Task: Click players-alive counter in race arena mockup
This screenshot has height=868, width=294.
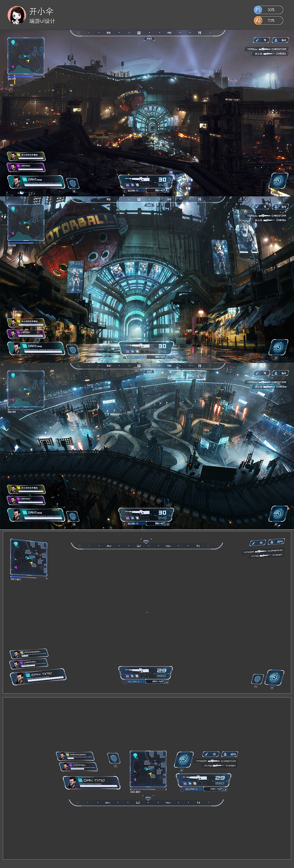Action: pyautogui.click(x=280, y=373)
